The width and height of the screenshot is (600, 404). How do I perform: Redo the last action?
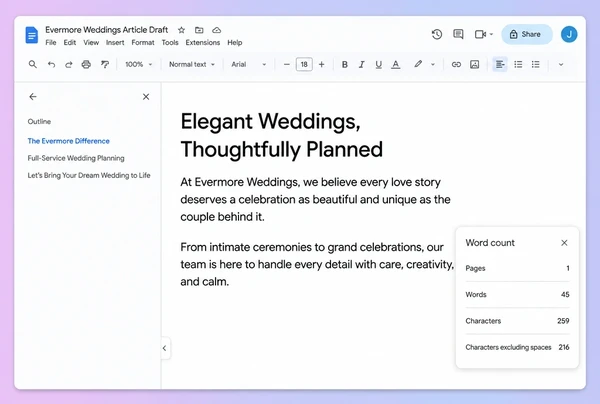(68, 64)
